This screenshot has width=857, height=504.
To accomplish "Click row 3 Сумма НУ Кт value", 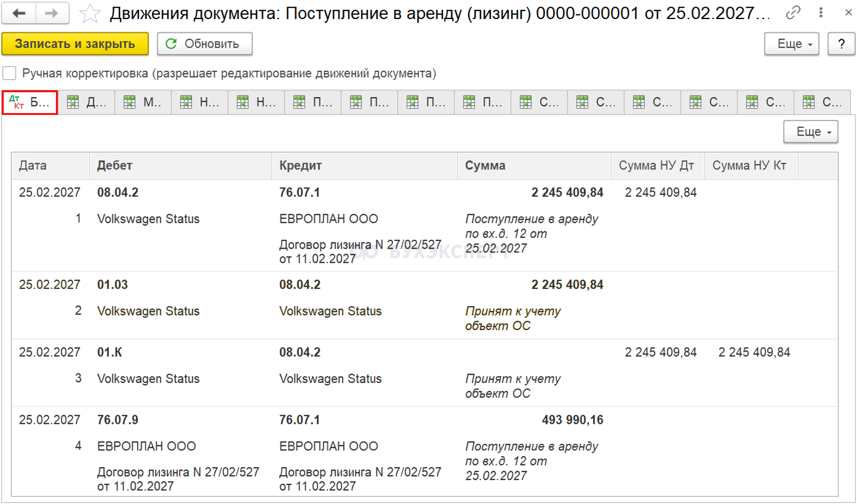I will pos(754,352).
